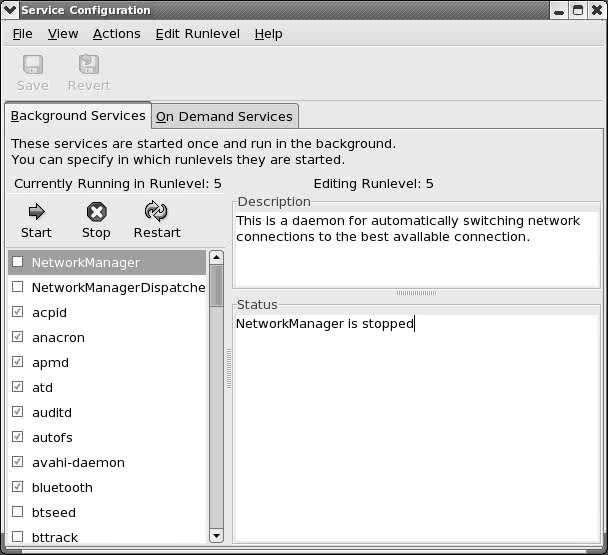Select the NetworkManager row label

[x=86, y=263]
